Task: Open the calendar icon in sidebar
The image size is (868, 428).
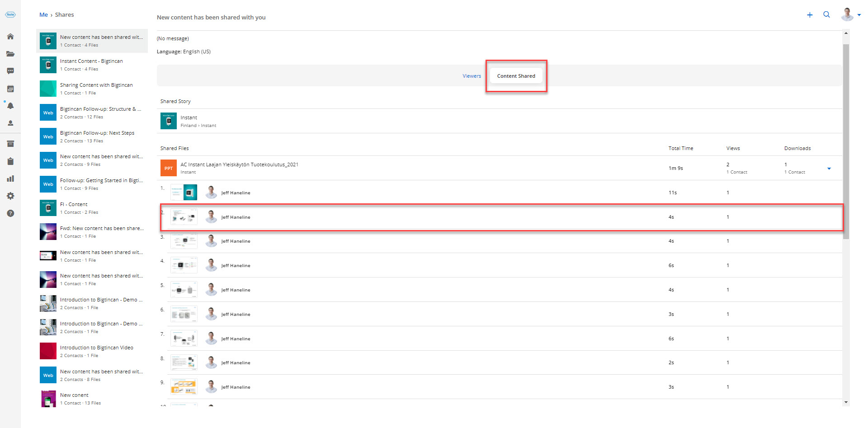Action: click(10, 89)
